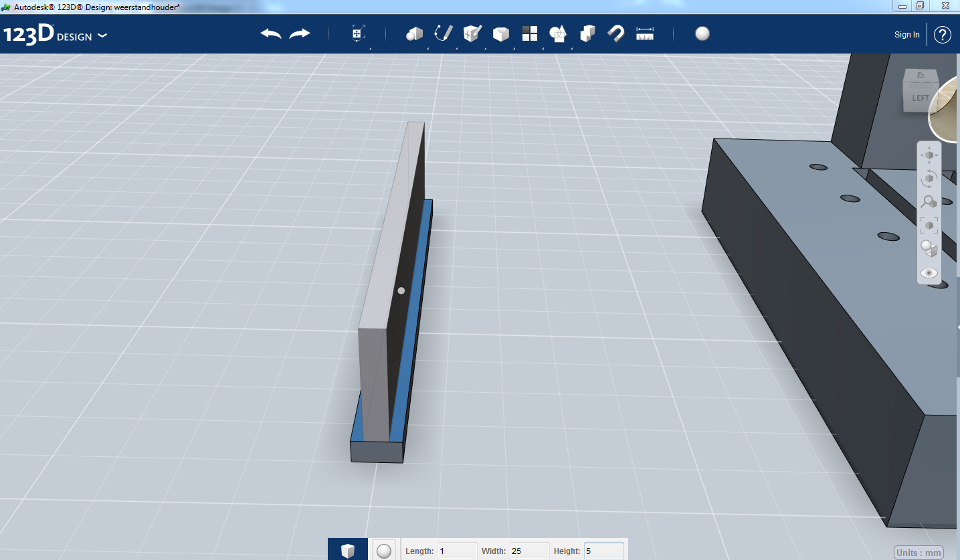Viewport: 960px width, 560px height.
Task: Click the Height input field
Action: click(603, 551)
